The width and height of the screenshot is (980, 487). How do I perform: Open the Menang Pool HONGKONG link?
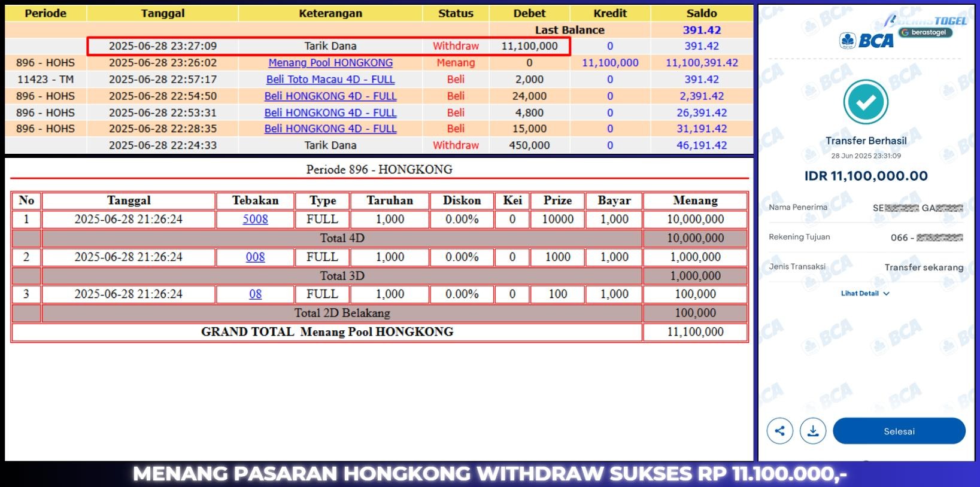(330, 62)
